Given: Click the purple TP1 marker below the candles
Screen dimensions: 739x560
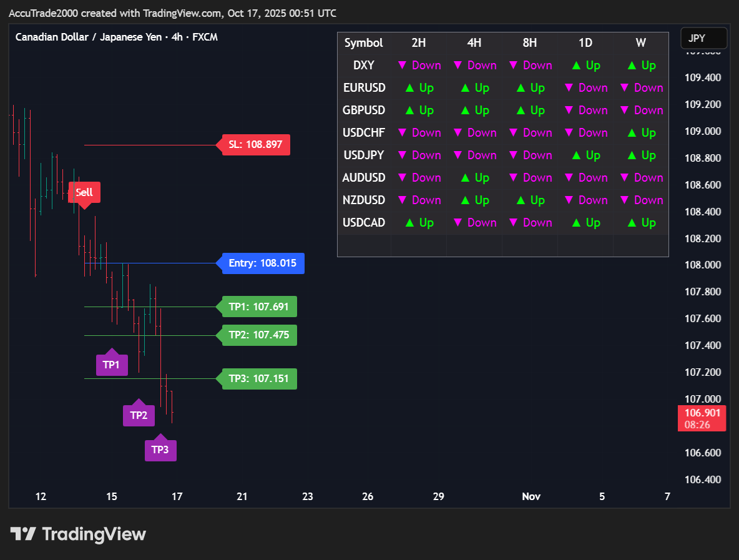Looking at the screenshot, I should click(x=112, y=365).
